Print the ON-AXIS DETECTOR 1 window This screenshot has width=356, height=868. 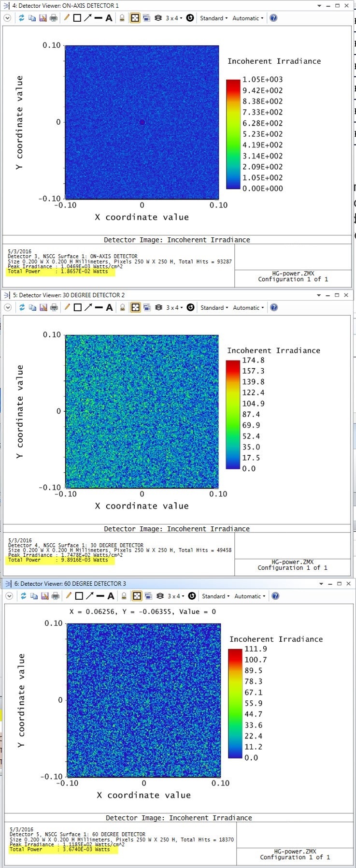pyautogui.click(x=53, y=18)
